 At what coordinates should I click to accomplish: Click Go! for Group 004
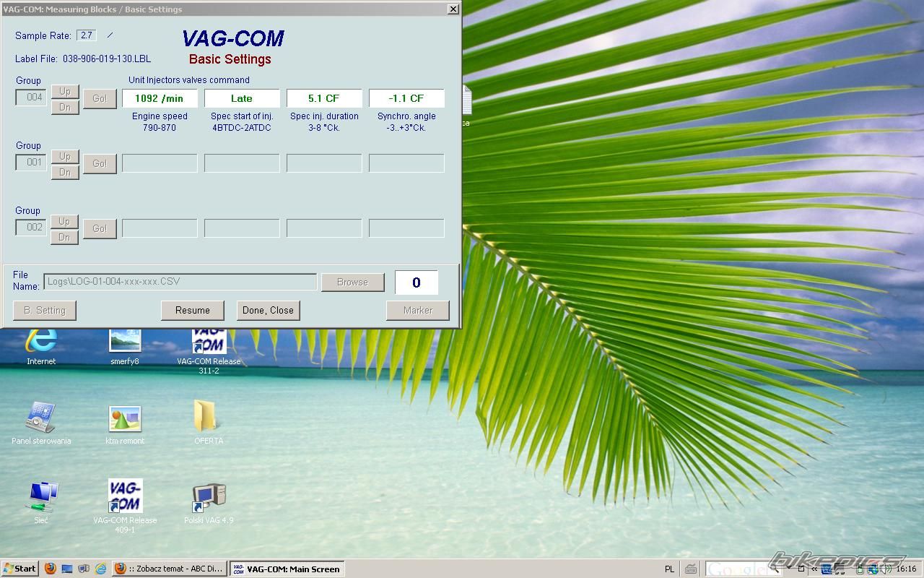100,98
